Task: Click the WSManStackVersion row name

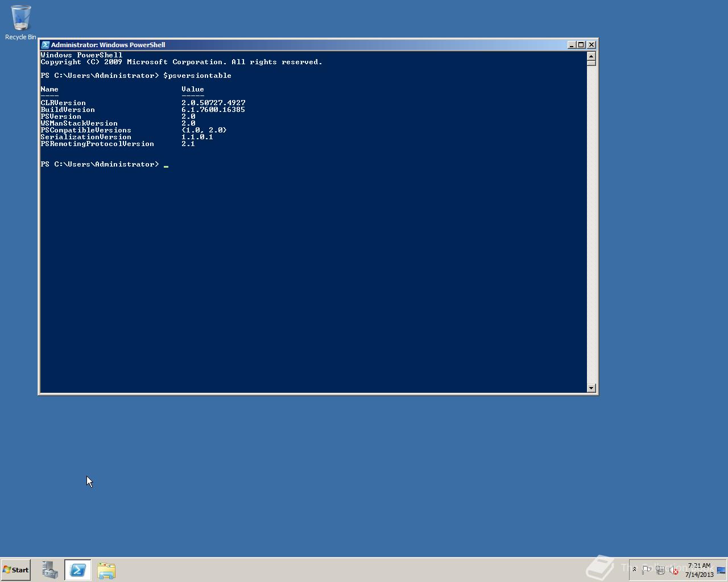Action: pos(79,123)
